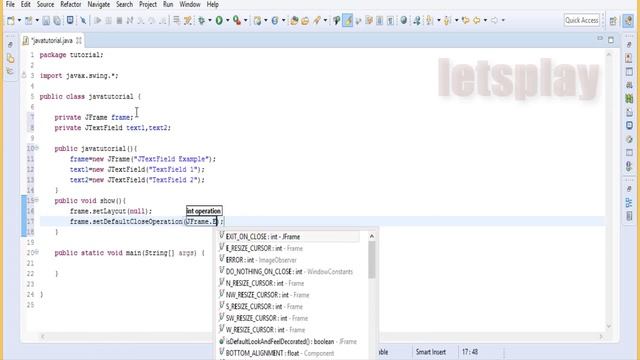Click the Quick Access search field
This screenshot has height=360, width=640.
[x=582, y=20]
